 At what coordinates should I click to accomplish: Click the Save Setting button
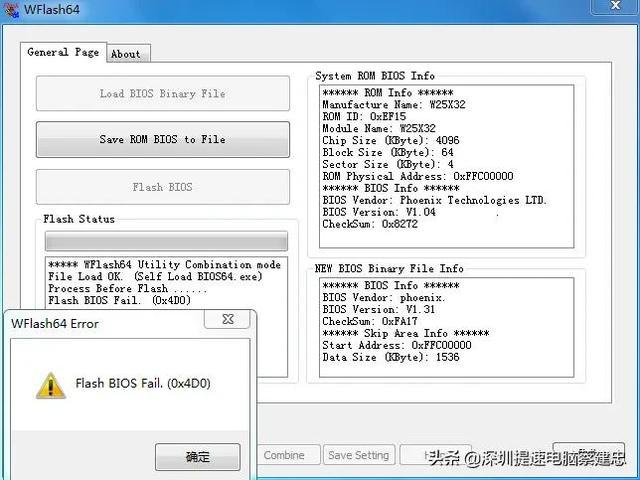359,455
